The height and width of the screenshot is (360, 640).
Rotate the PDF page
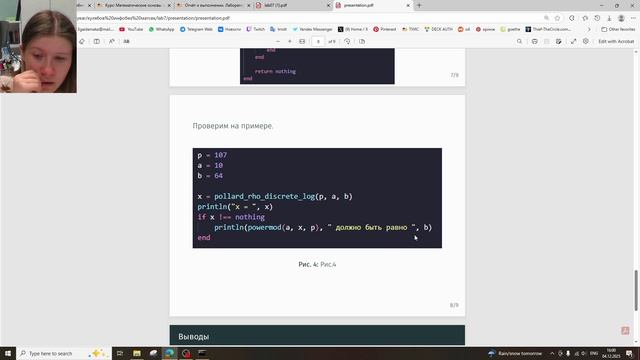pos(347,41)
